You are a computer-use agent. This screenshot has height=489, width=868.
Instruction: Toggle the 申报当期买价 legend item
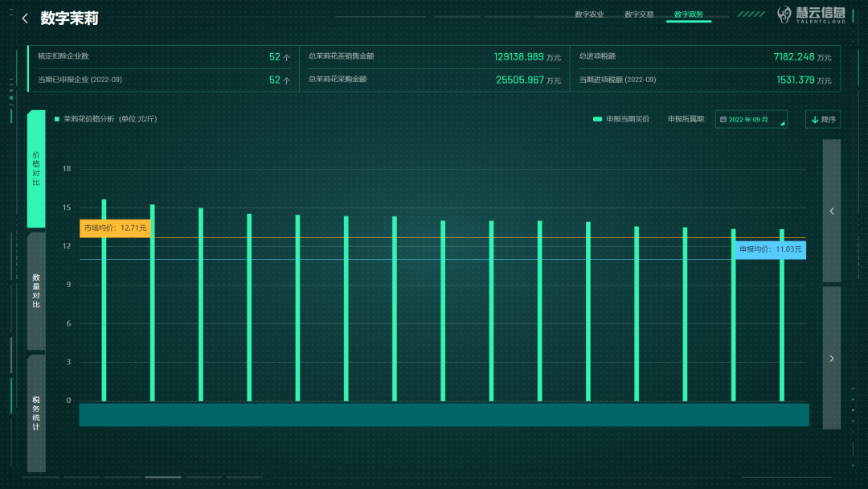[x=621, y=119]
